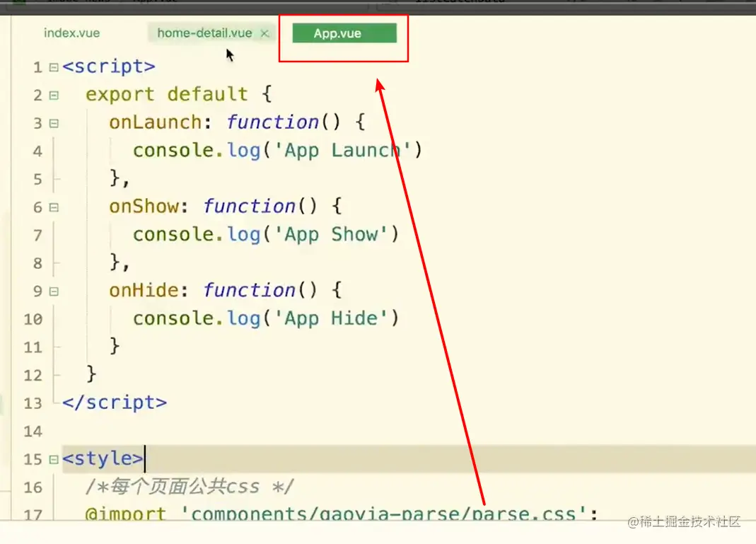756x544 pixels.
Task: Collapse the script tag fold on line 1
Action: coord(54,67)
